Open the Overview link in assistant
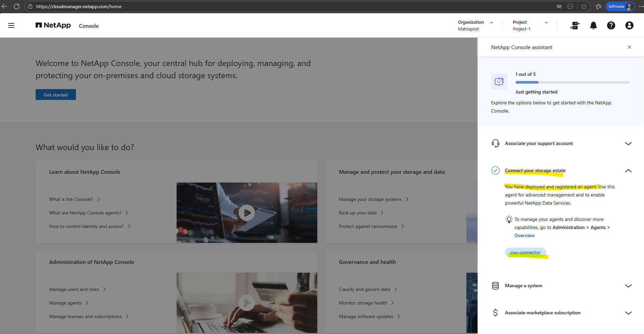The height and width of the screenshot is (334, 644). 524,235
